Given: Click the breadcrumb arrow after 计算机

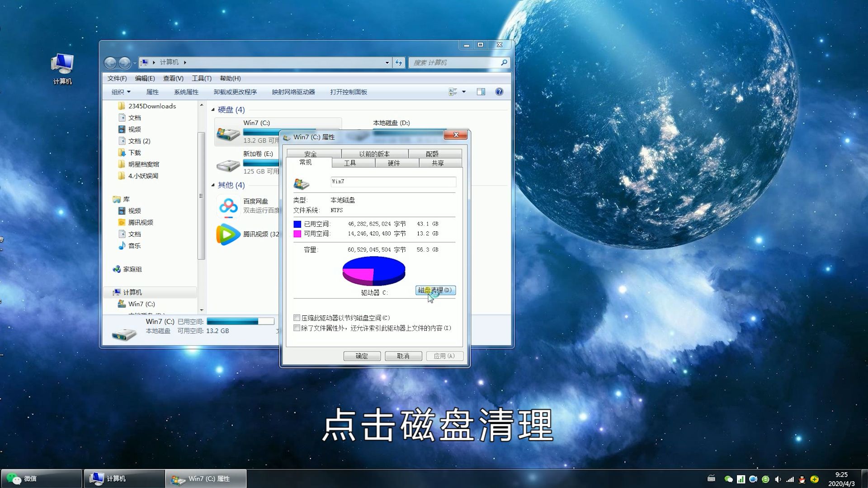Looking at the screenshot, I should [x=185, y=62].
